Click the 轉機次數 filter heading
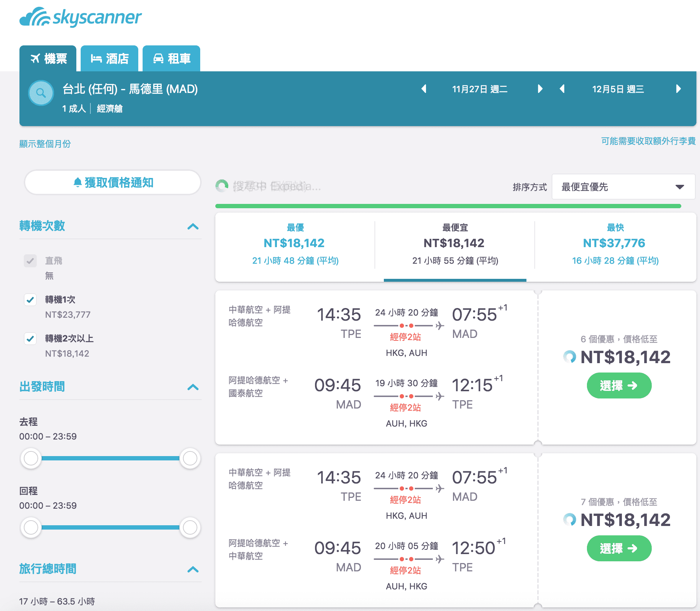 [x=42, y=226]
